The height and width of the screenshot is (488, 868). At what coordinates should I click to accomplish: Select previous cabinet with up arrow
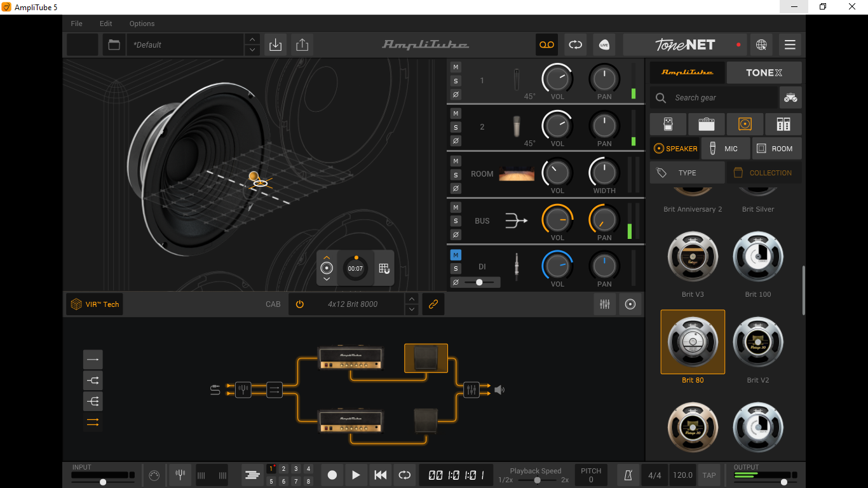[412, 299]
